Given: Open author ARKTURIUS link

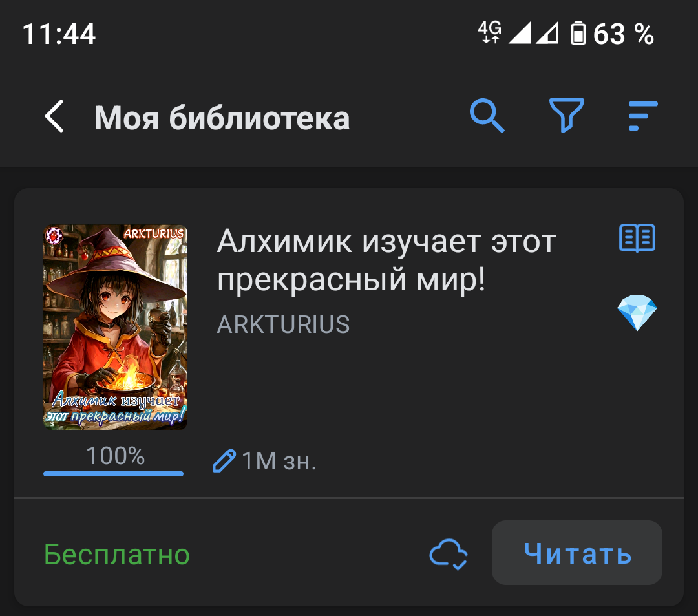Looking at the screenshot, I should point(283,324).
